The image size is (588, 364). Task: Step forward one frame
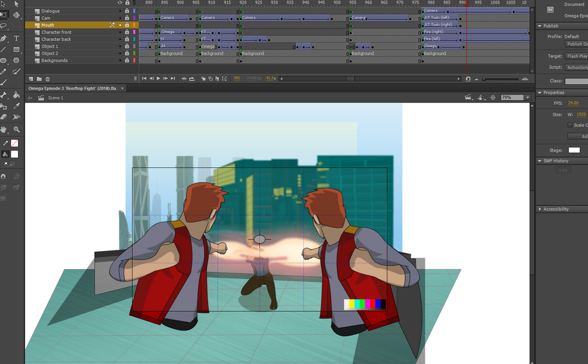pos(166,78)
